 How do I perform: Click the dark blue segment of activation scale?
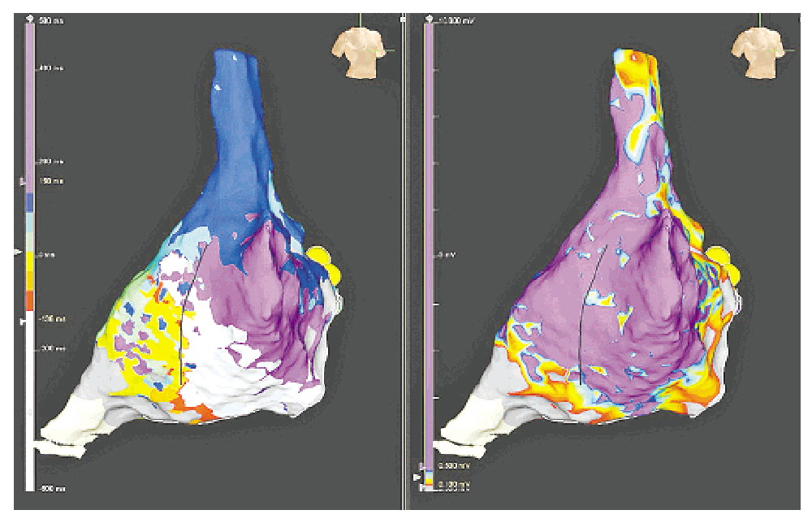click(30, 203)
